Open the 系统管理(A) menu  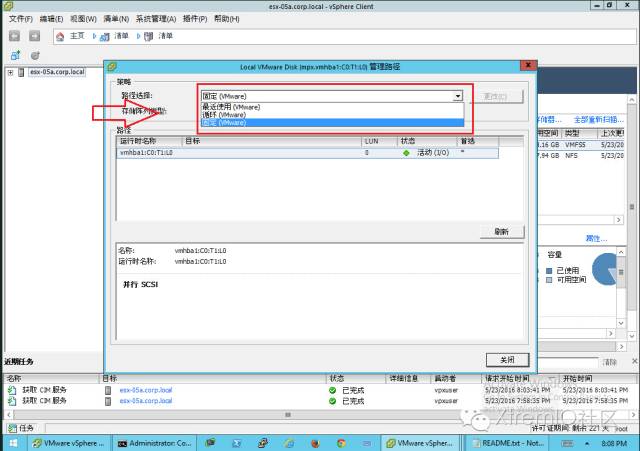pos(156,19)
